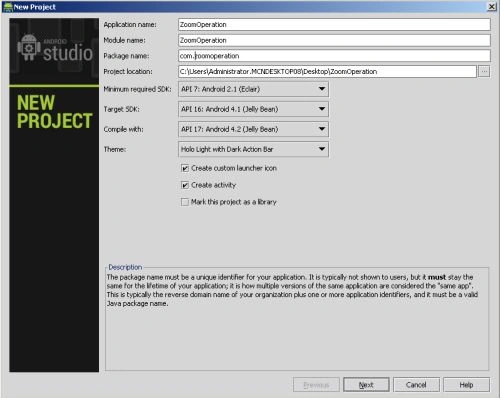Click the 'Package name:' label
Image resolution: width=500 pixels, height=398 pixels.
[x=126, y=56]
